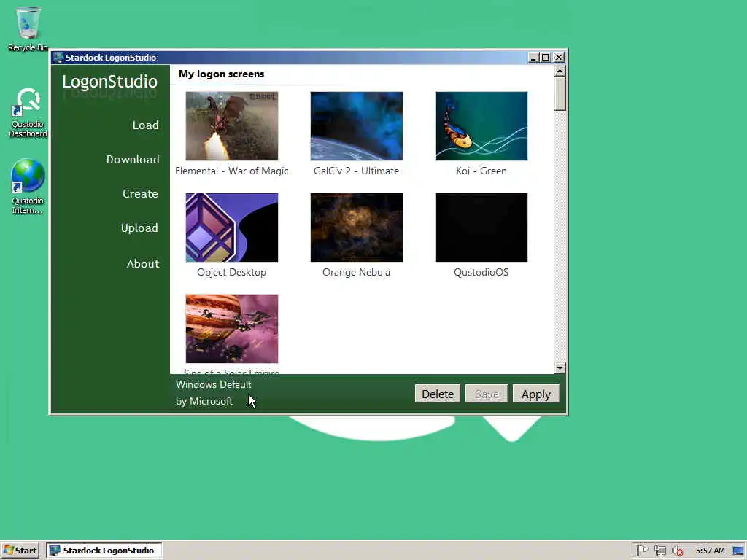
Task: Open the Upload section
Action: pyautogui.click(x=139, y=228)
